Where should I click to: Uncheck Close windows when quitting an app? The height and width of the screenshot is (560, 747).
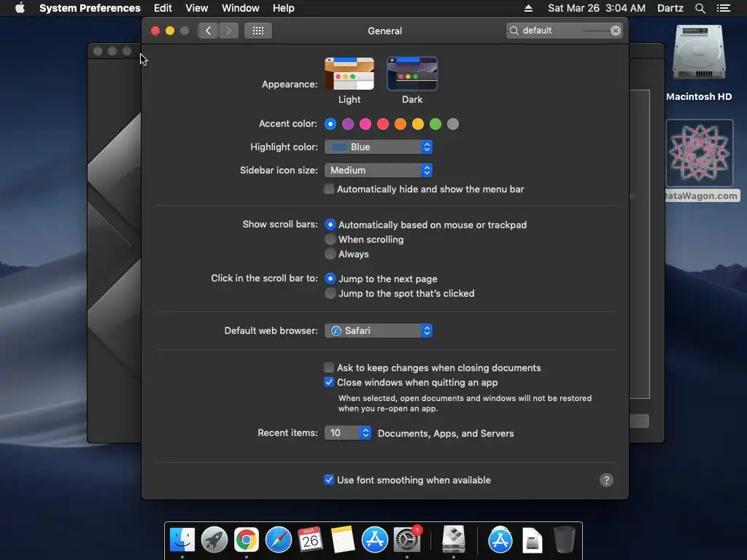329,382
